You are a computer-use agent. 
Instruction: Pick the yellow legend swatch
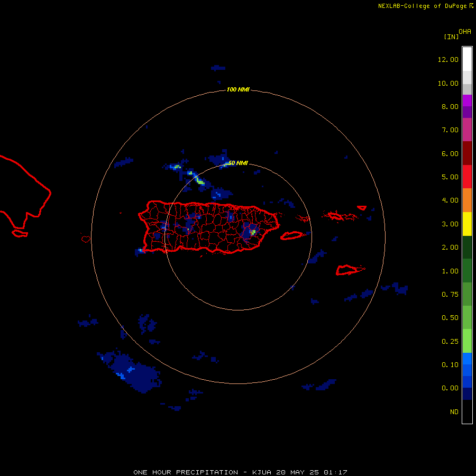(467, 224)
